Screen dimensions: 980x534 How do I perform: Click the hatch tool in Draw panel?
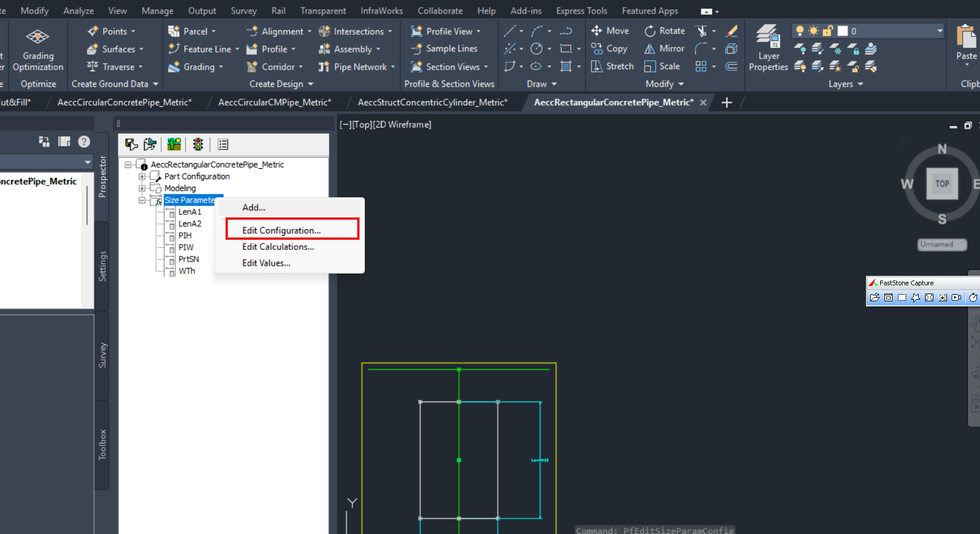566,66
